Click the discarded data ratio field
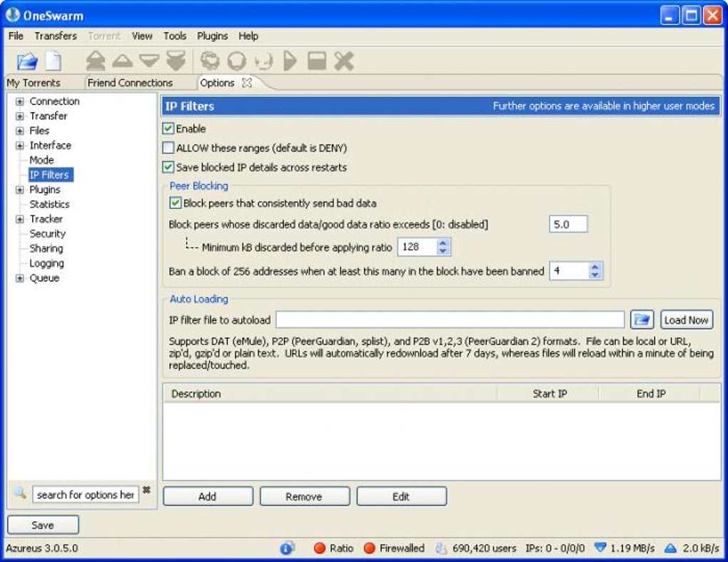728x562 pixels. click(568, 224)
